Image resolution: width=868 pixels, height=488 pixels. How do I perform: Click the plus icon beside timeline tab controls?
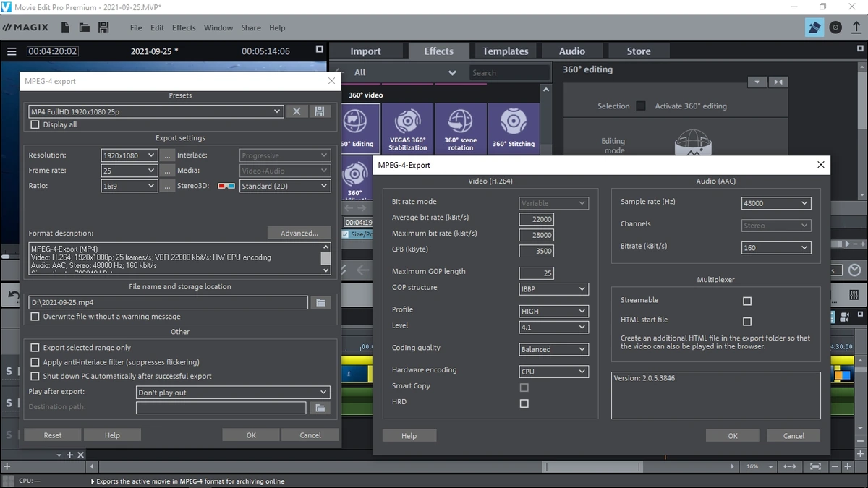click(x=70, y=455)
